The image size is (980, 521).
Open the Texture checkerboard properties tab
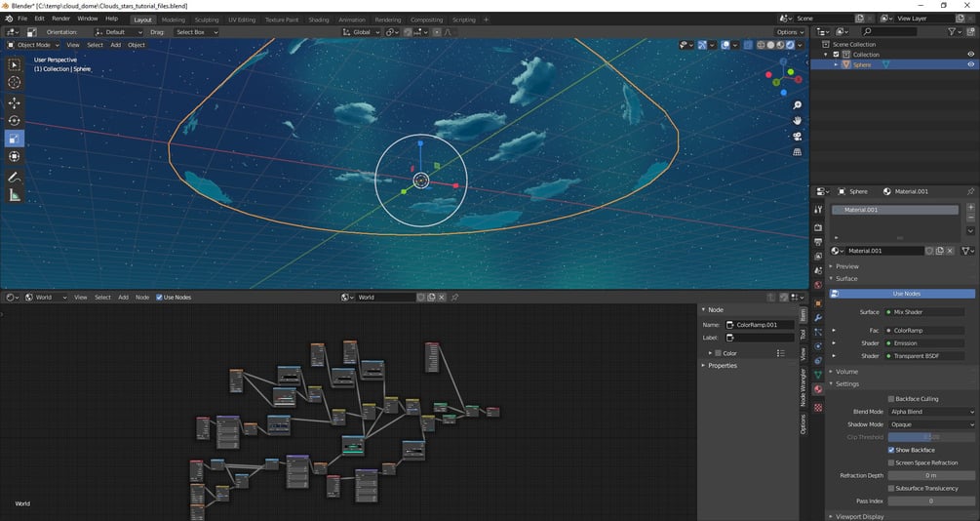(817, 407)
